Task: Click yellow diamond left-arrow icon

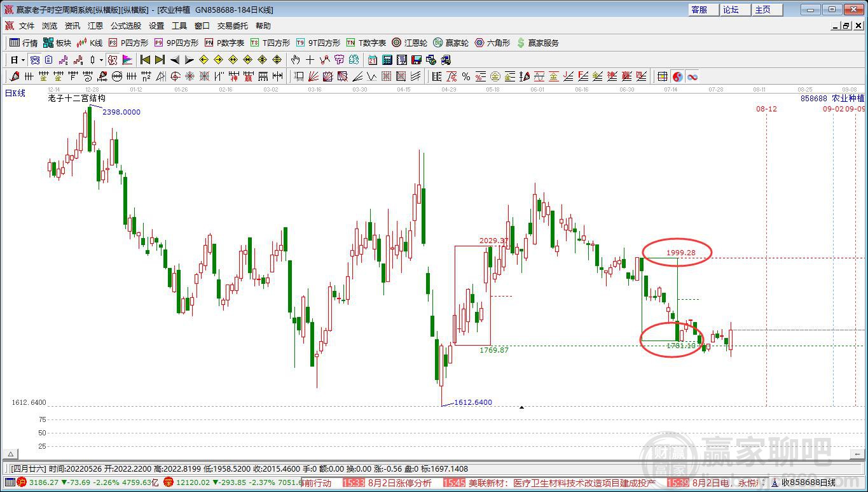Action: (203, 60)
